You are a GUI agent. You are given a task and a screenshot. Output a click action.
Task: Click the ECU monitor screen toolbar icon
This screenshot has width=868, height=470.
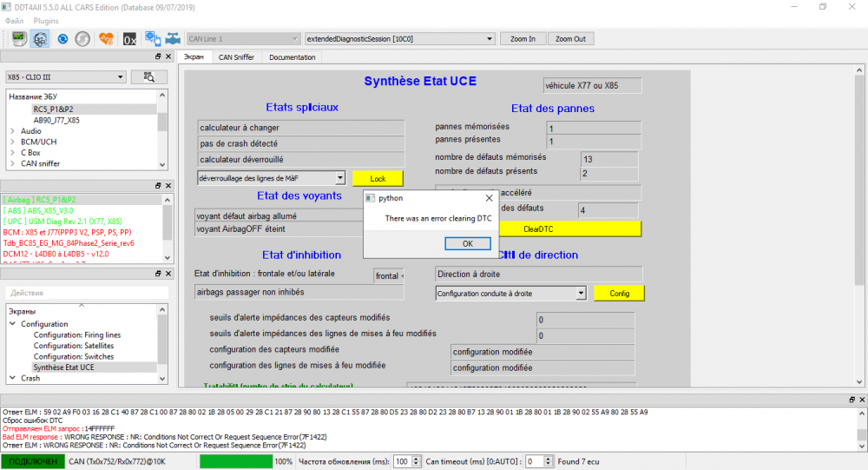[19, 39]
